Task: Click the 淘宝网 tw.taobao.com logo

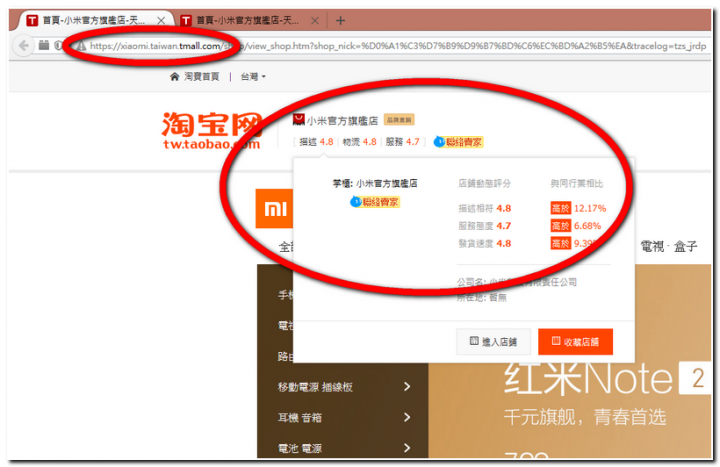Action: tap(212, 130)
